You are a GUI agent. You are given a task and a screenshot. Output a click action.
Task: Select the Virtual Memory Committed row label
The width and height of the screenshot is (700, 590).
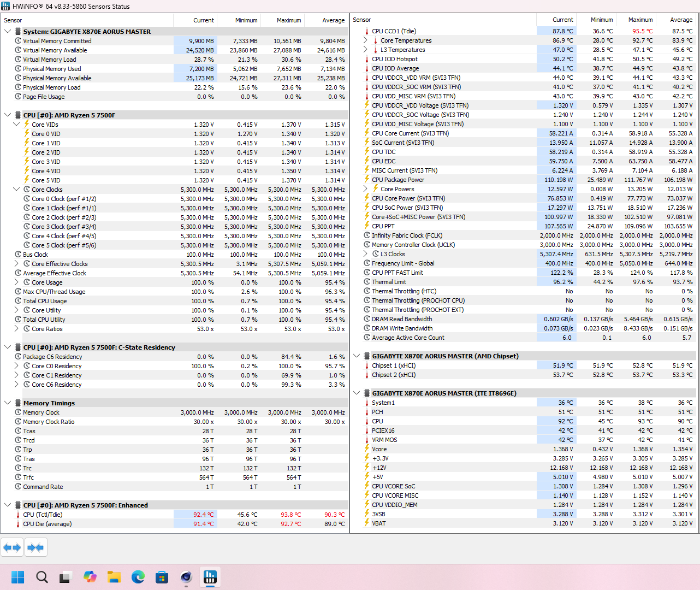click(57, 41)
